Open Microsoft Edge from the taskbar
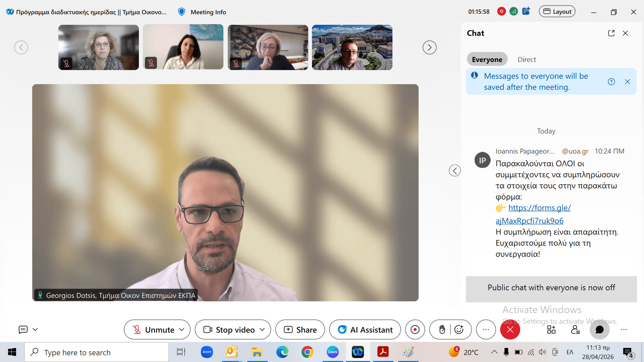This screenshot has width=644, height=362. [282, 352]
